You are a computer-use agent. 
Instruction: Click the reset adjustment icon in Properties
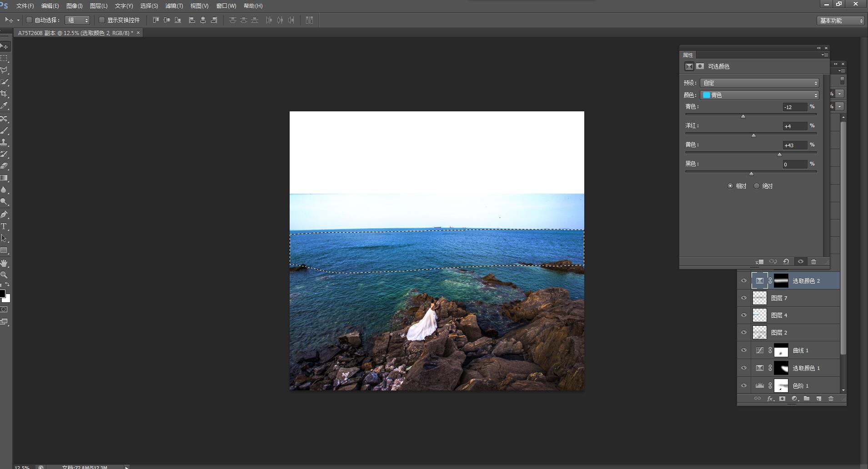(x=786, y=262)
